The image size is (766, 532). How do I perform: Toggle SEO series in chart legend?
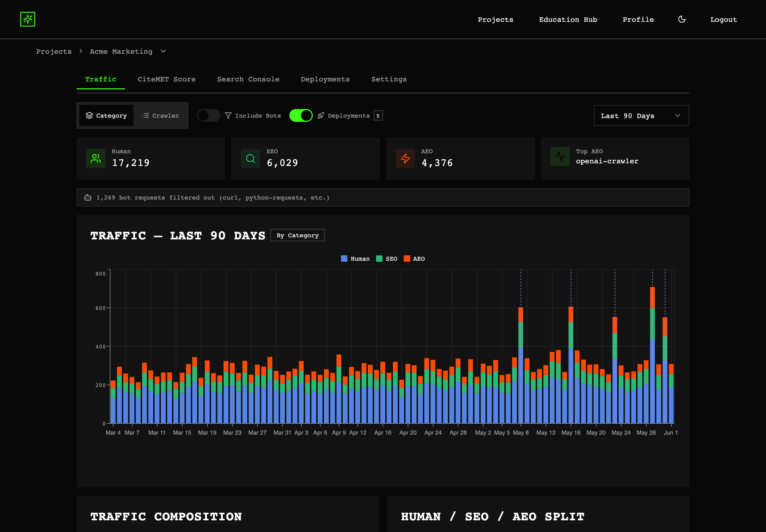click(387, 259)
